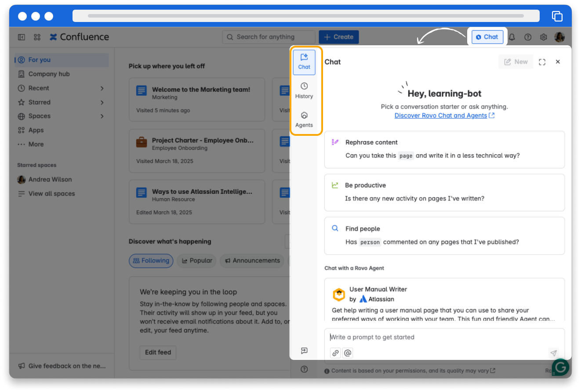Expand chat panel to full screen
This screenshot has height=392, width=581.
click(x=542, y=62)
